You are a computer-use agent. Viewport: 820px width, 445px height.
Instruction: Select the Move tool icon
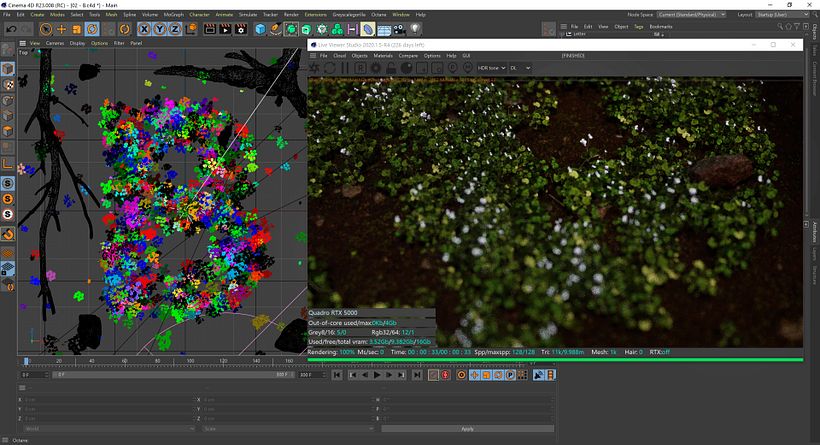pos(61,29)
